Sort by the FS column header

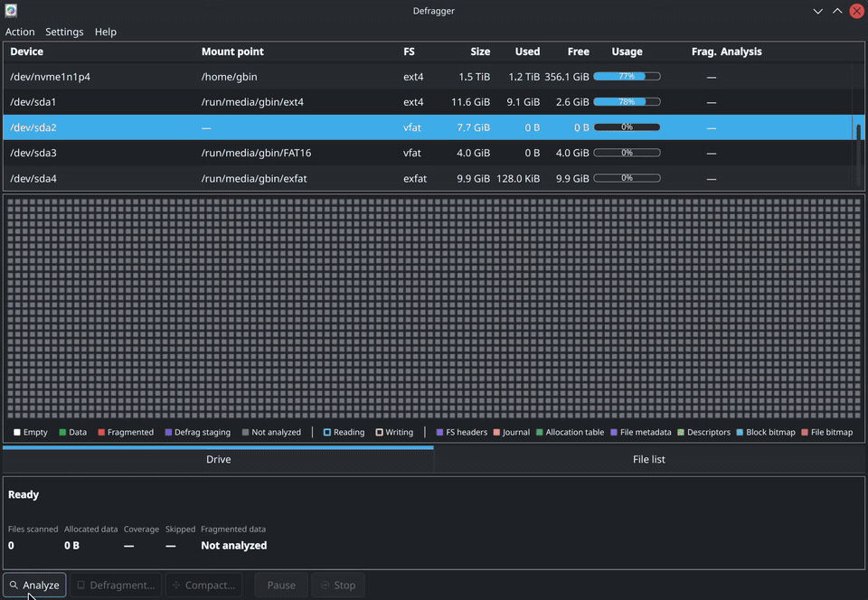click(x=409, y=52)
